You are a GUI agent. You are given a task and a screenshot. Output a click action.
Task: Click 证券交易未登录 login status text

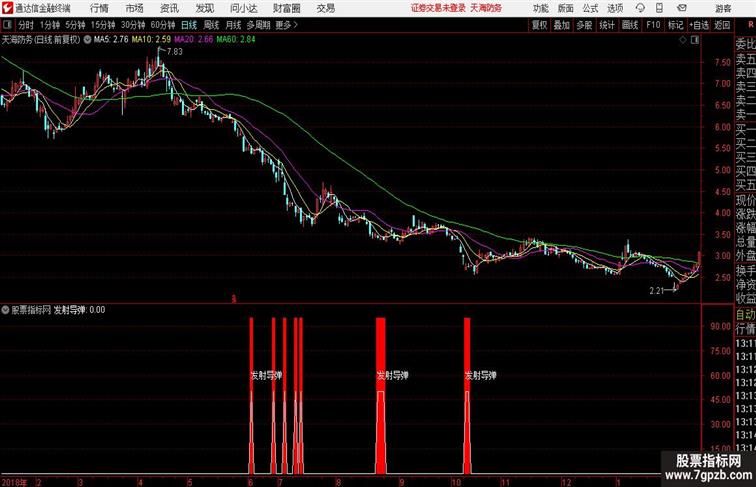[438, 8]
